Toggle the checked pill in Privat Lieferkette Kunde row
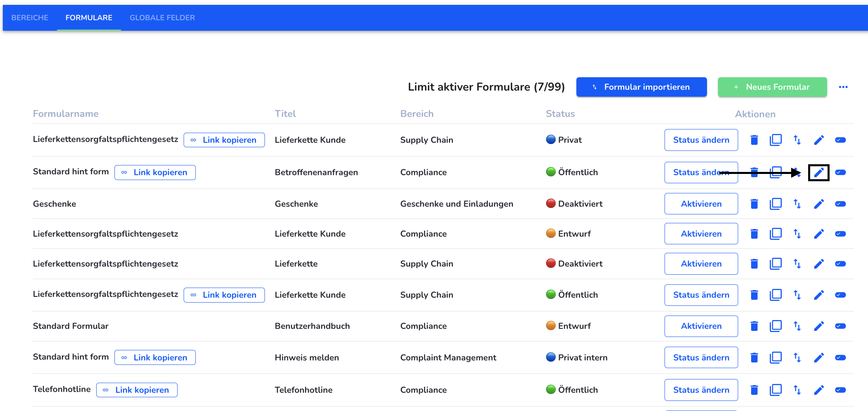868x411 pixels. (x=840, y=140)
